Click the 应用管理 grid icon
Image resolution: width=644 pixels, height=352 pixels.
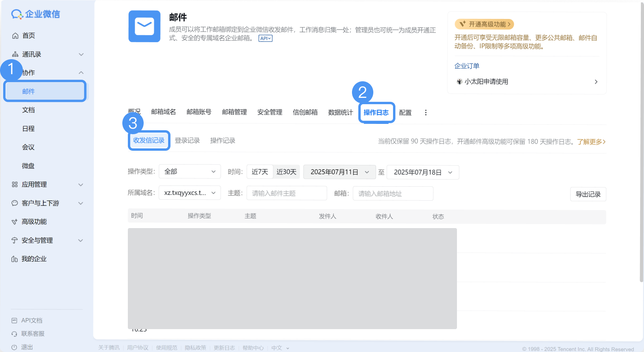(15, 185)
